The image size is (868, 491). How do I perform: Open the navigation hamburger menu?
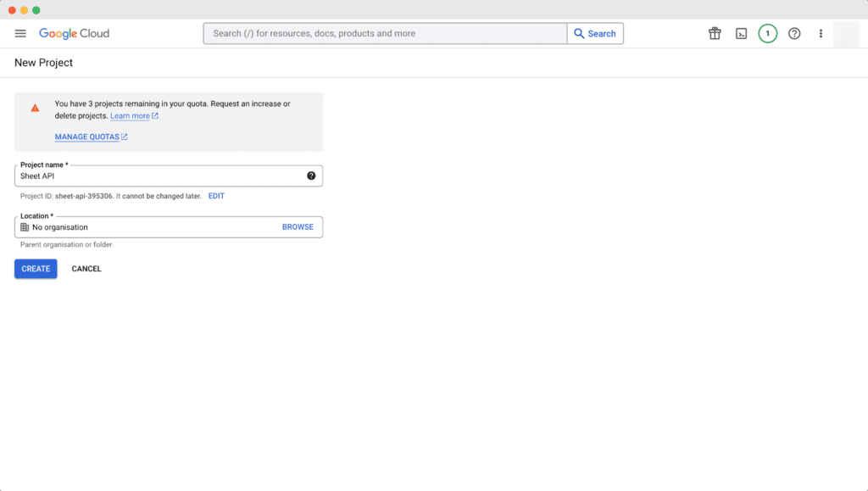click(x=20, y=33)
